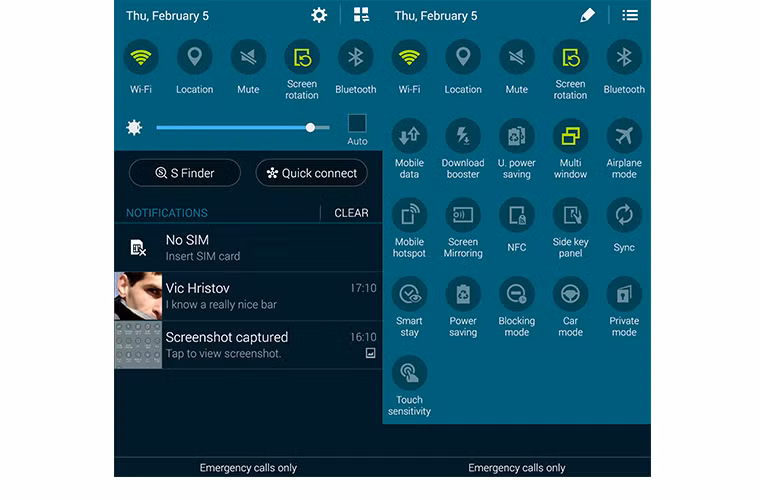Toggle Touch sensitivity
Viewport: 760px width, 500px height.
409,373
